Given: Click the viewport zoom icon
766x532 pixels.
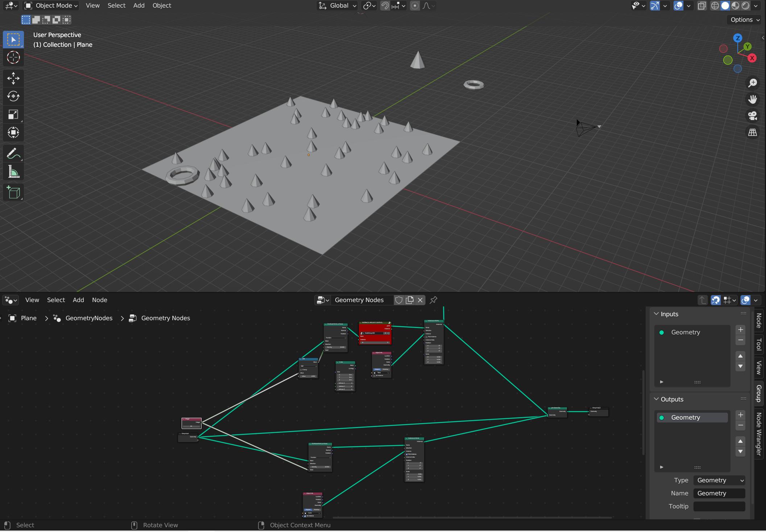Looking at the screenshot, I should point(753,83).
